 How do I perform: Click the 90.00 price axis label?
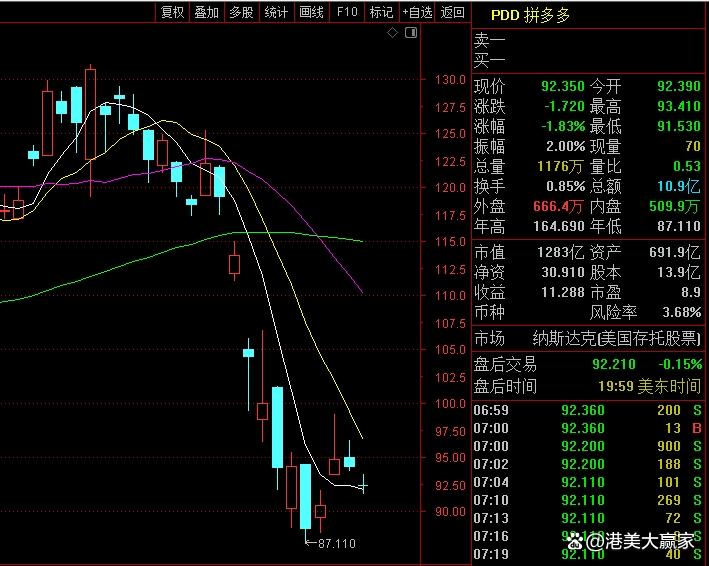(450, 511)
